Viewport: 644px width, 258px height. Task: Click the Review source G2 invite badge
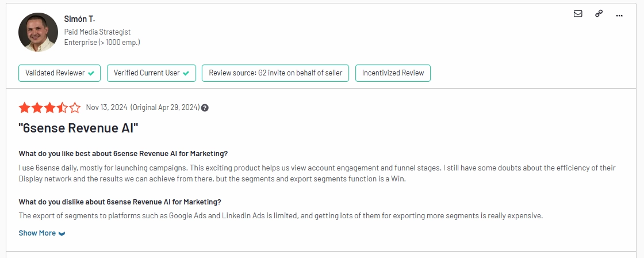tap(275, 73)
